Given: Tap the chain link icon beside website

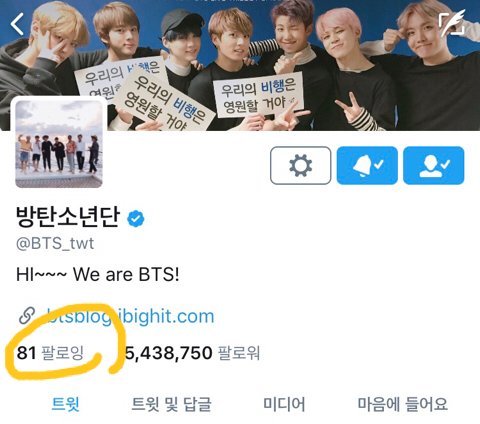Looking at the screenshot, I should click(x=27, y=315).
